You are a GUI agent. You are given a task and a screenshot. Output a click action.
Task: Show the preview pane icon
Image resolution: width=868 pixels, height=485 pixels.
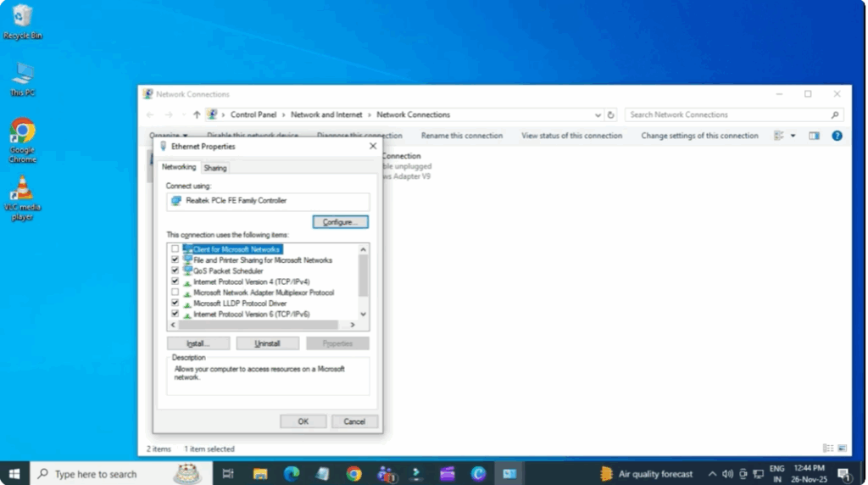point(814,136)
